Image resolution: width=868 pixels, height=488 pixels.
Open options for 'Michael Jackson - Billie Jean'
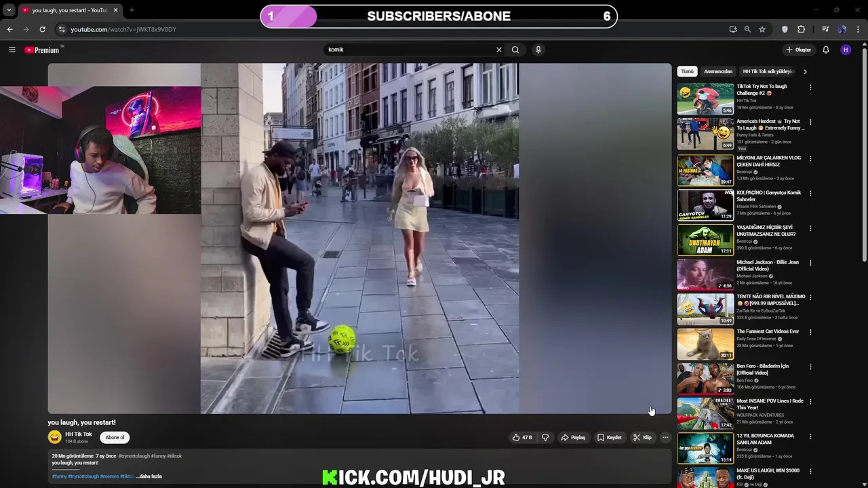[810, 263]
